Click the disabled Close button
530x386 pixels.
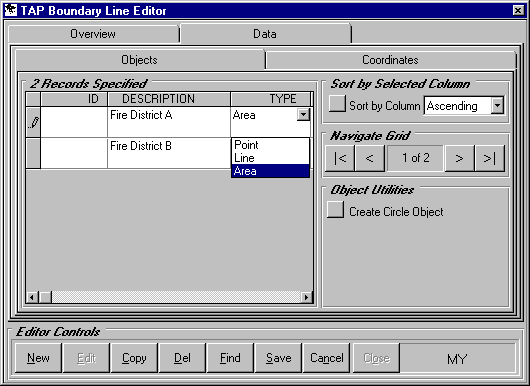point(376,358)
